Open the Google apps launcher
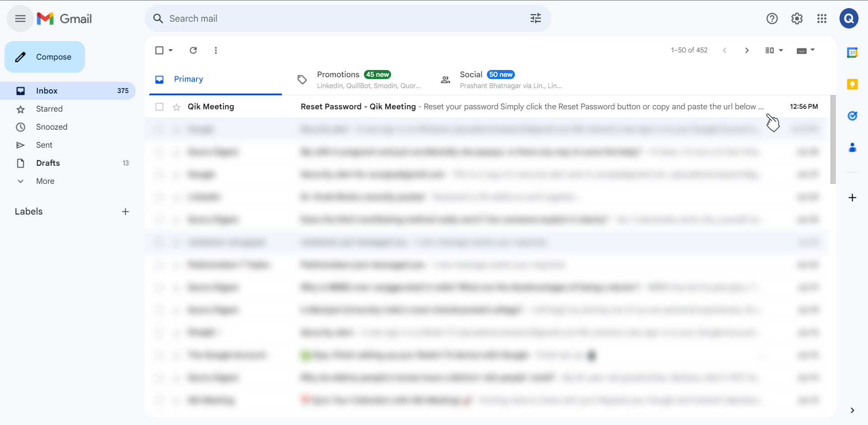The image size is (868, 425). 821,19
